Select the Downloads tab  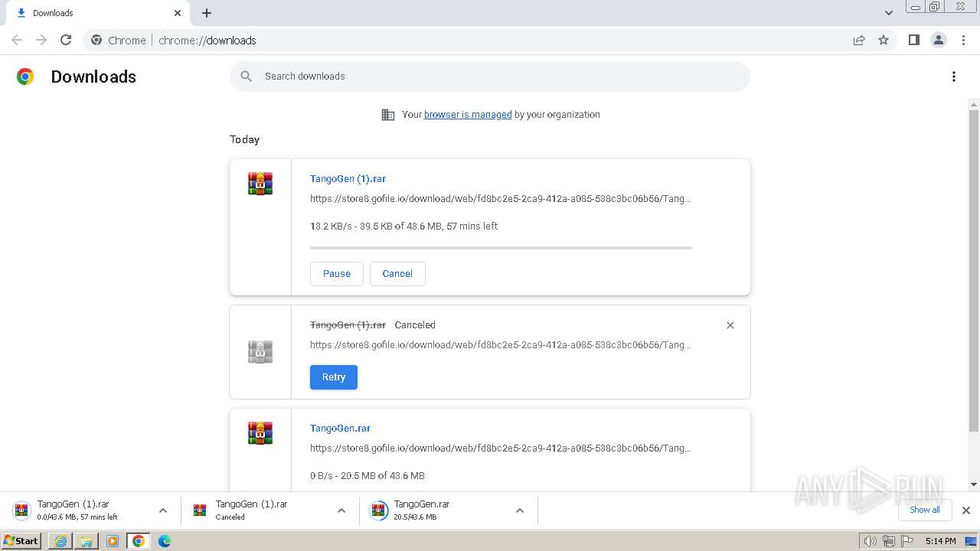point(92,13)
